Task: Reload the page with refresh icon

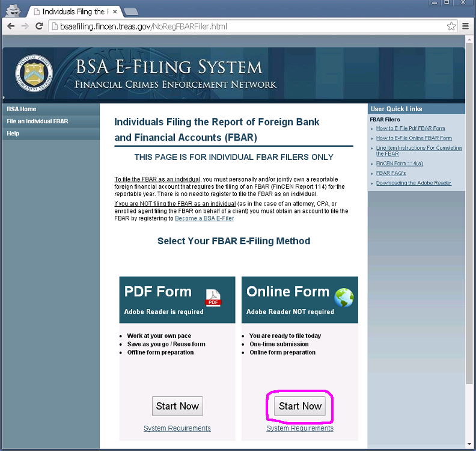Action: click(x=39, y=26)
